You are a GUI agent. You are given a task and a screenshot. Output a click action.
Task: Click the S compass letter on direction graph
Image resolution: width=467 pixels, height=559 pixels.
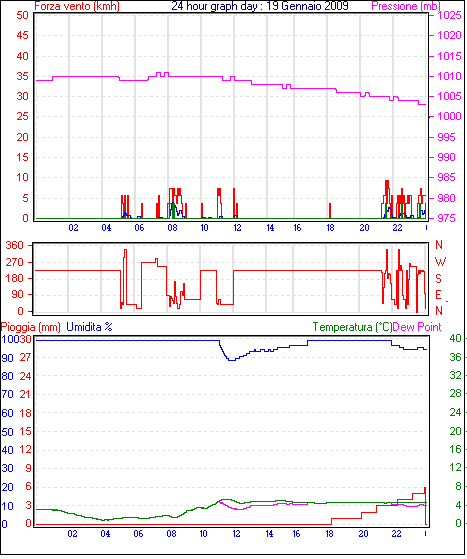click(438, 278)
